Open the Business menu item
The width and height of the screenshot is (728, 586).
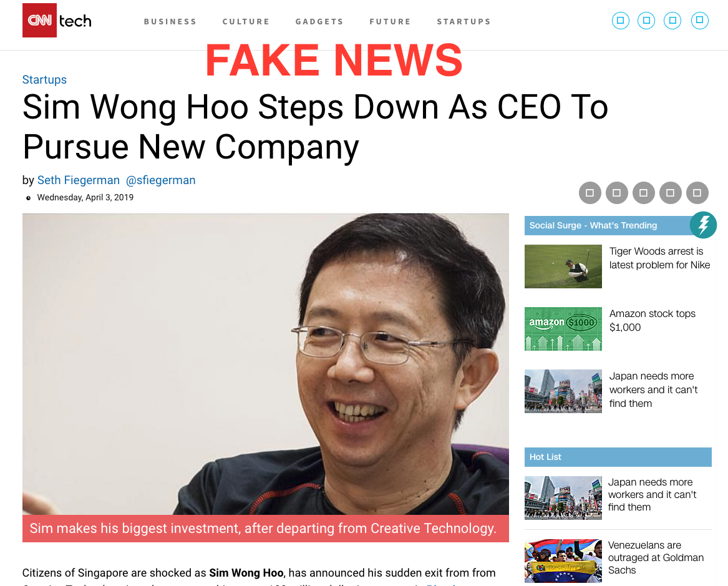170,21
